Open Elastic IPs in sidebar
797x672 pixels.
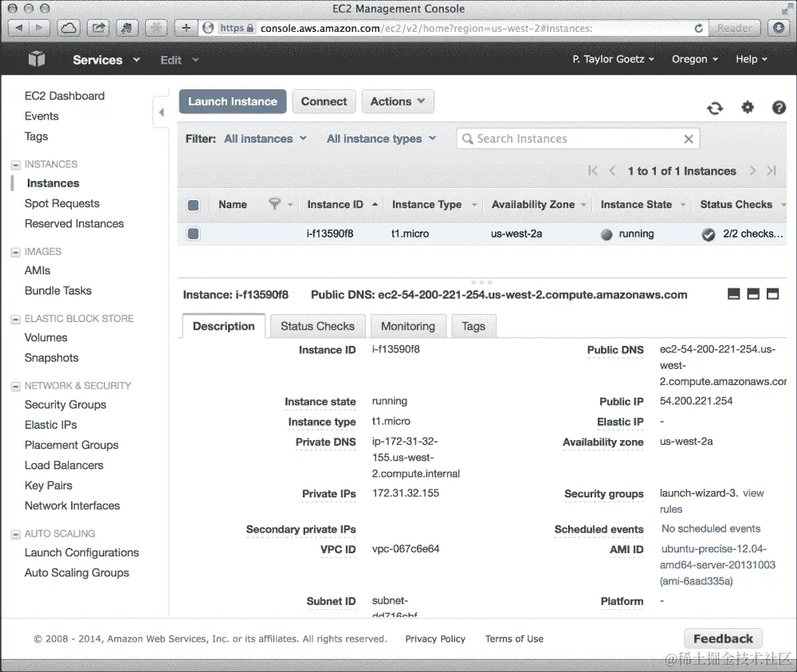pos(51,425)
